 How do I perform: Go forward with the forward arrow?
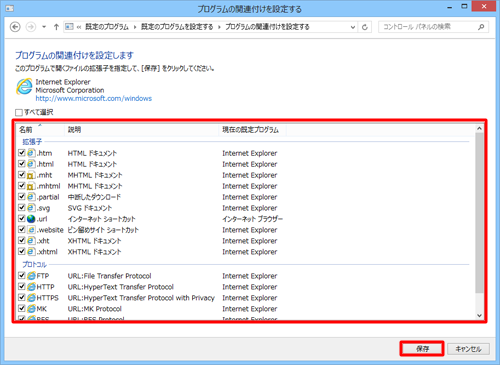31,27
